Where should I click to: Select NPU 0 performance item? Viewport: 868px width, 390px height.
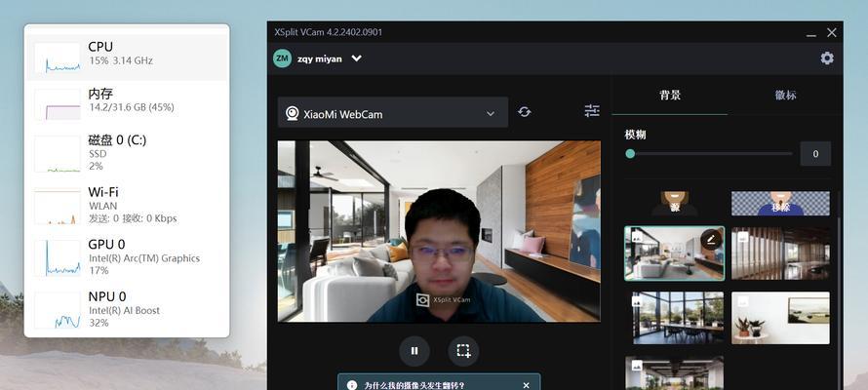coord(127,309)
